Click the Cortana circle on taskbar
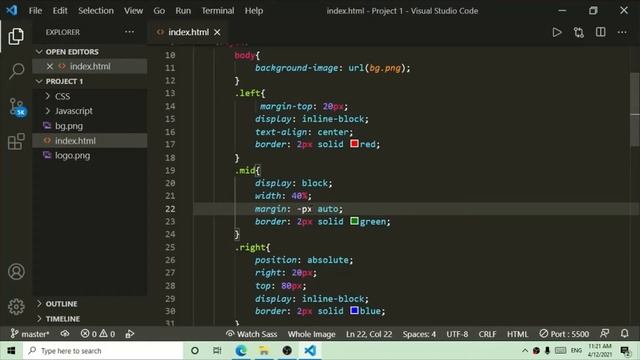The image size is (640, 360). pyautogui.click(x=195, y=351)
